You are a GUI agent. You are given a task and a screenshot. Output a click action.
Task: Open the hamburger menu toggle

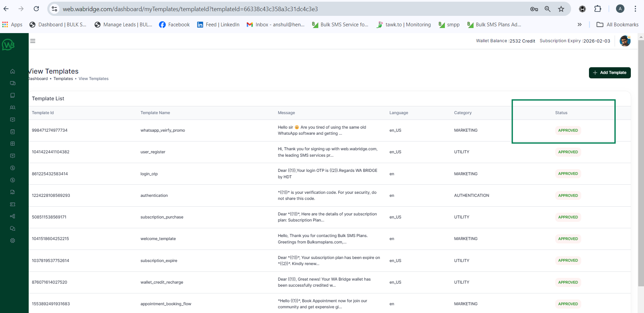[x=33, y=41]
